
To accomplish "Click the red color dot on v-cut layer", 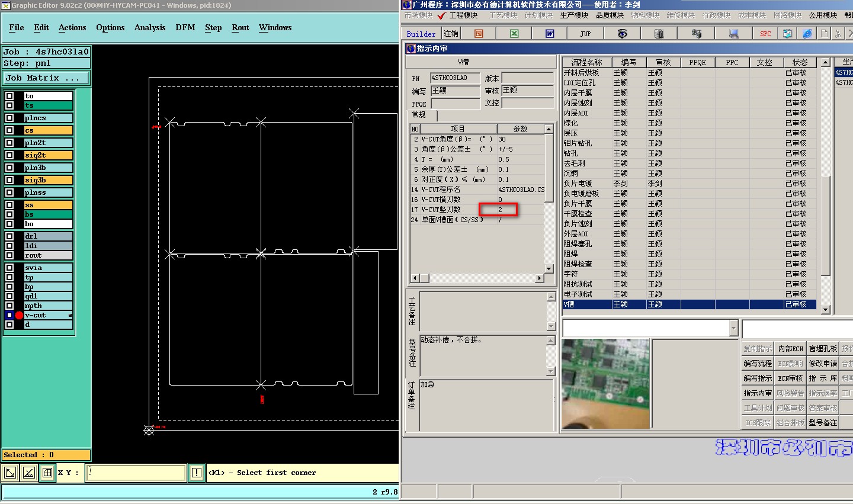I will click(x=19, y=315).
